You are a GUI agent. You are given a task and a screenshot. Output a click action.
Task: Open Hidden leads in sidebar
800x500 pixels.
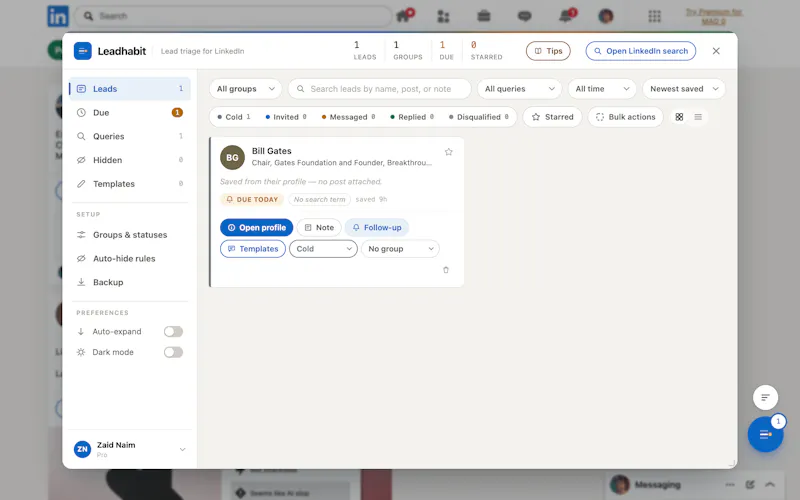(130, 160)
